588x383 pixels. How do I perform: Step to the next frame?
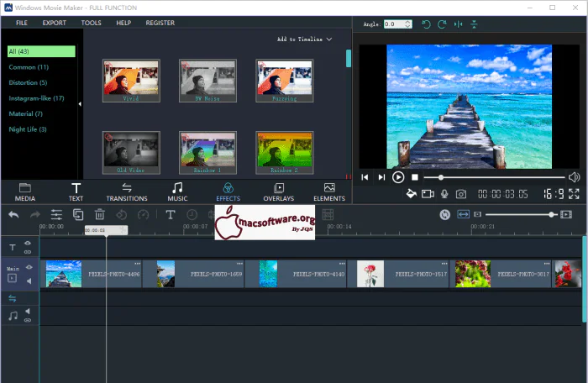pos(381,177)
